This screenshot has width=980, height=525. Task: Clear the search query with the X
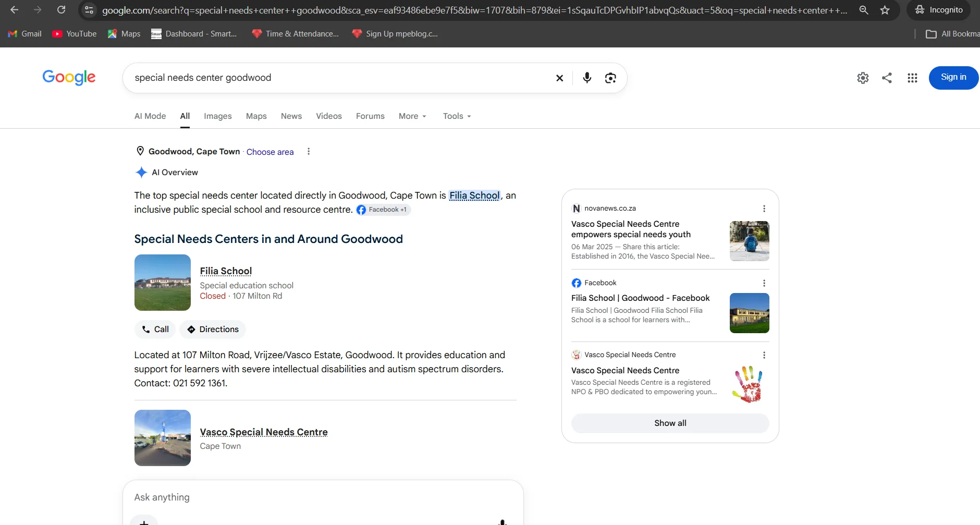[x=559, y=78]
